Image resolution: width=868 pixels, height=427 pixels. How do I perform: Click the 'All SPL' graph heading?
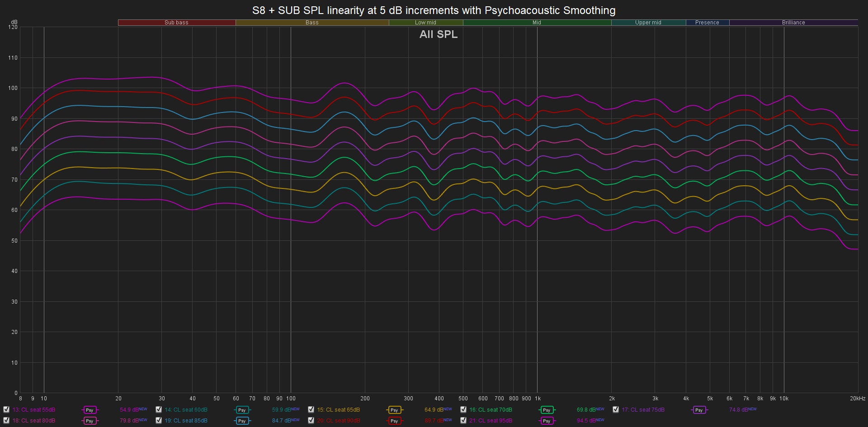coord(439,34)
